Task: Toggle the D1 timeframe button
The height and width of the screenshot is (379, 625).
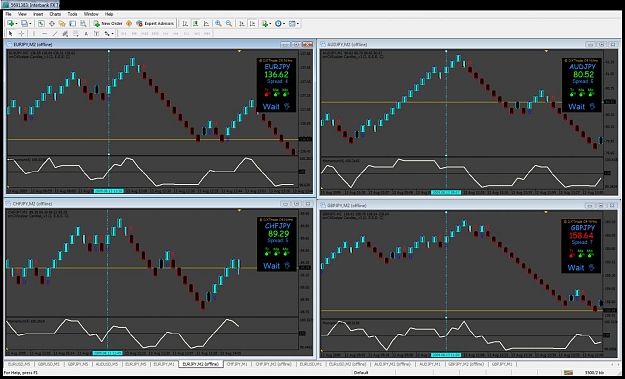Action: 186,33
